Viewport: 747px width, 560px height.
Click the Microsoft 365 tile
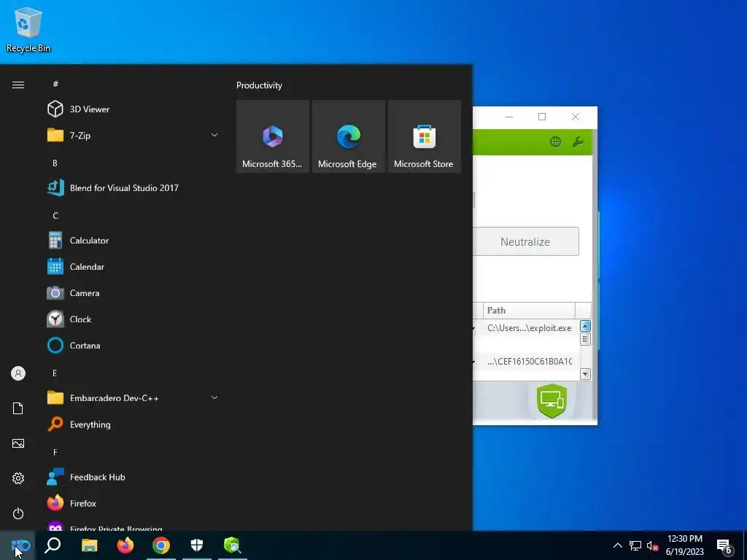pos(273,136)
